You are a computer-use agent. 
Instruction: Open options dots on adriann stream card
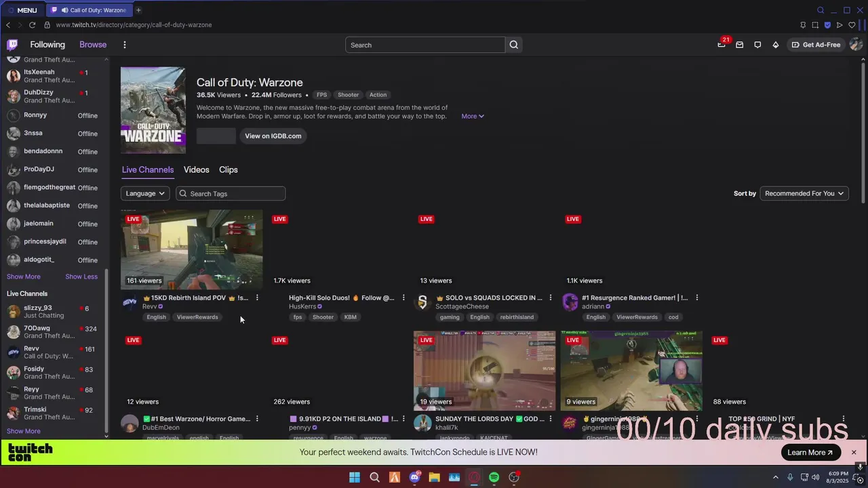[696, 298]
